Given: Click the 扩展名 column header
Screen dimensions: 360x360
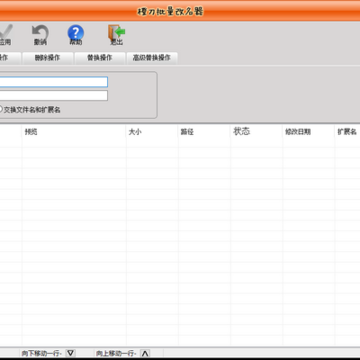Looking at the screenshot, I should [347, 132].
